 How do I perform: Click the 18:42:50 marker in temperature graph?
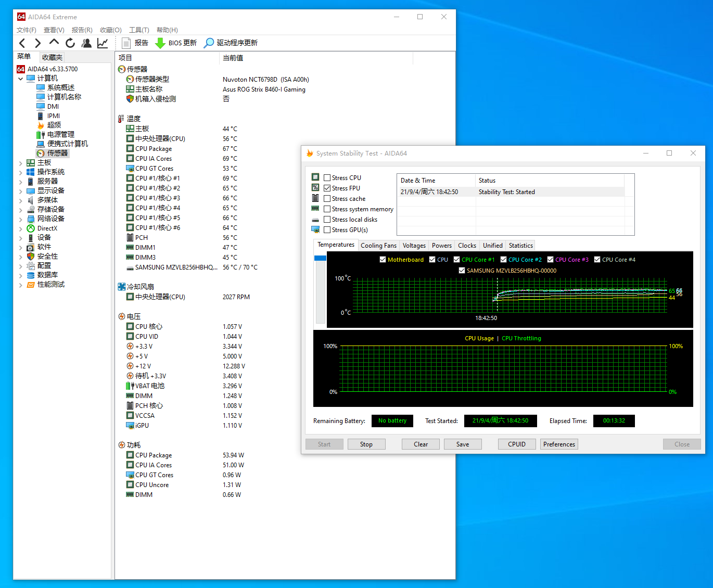click(486, 318)
